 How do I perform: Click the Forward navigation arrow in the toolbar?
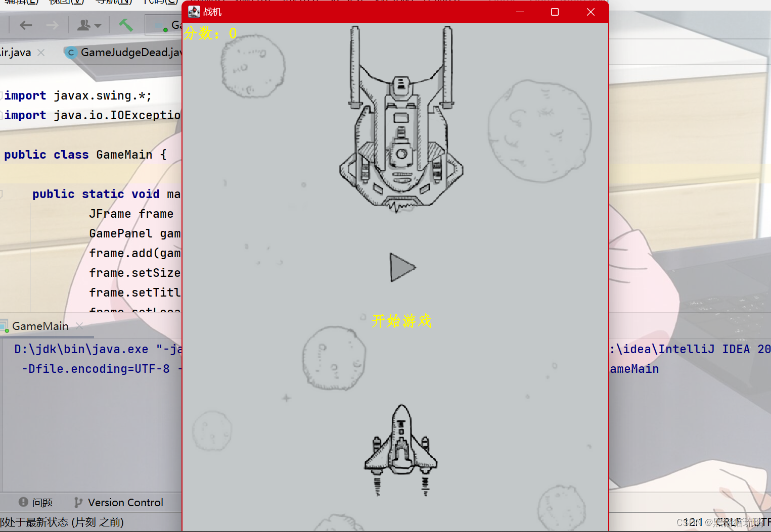pos(52,25)
